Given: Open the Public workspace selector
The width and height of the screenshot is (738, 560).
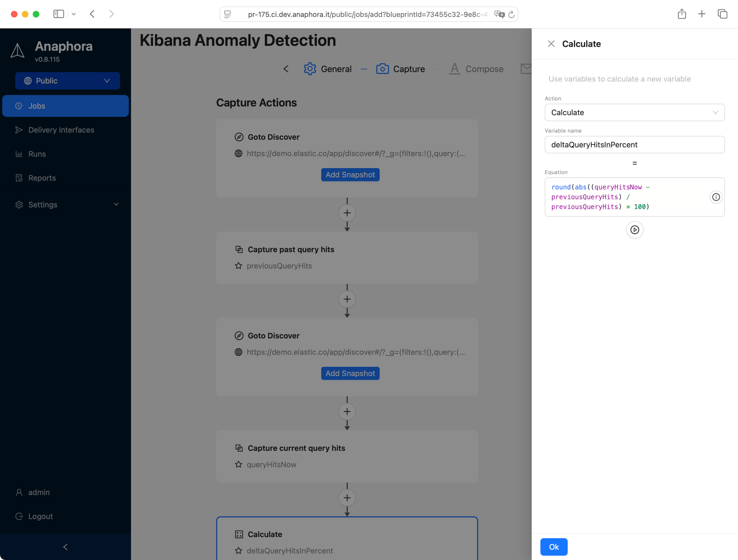Looking at the screenshot, I should pos(67,81).
